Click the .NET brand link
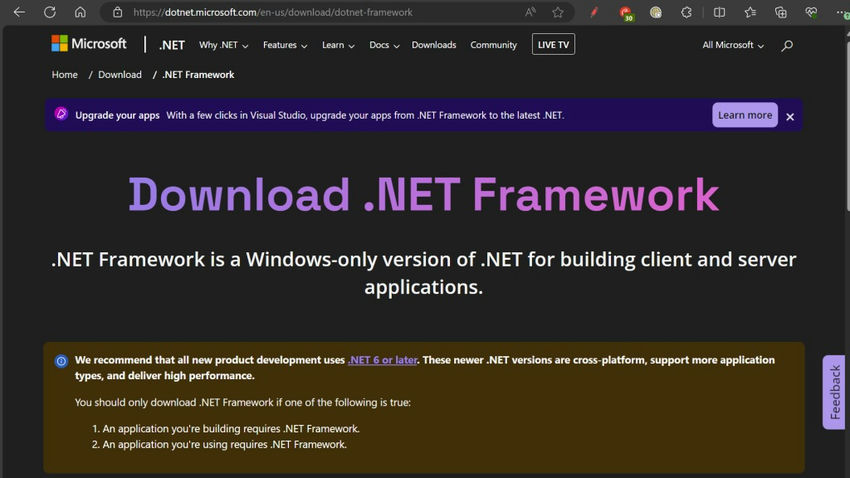This screenshot has height=478, width=850. pos(172,46)
